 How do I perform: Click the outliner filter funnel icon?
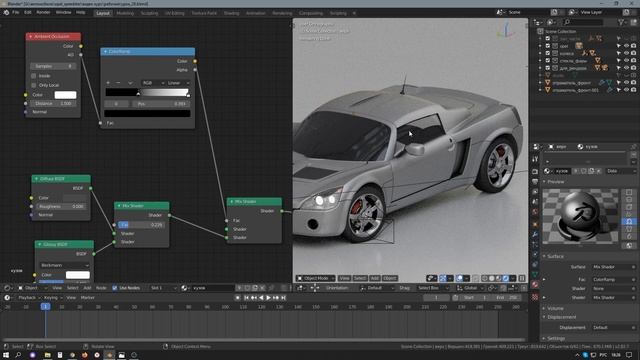point(621,22)
